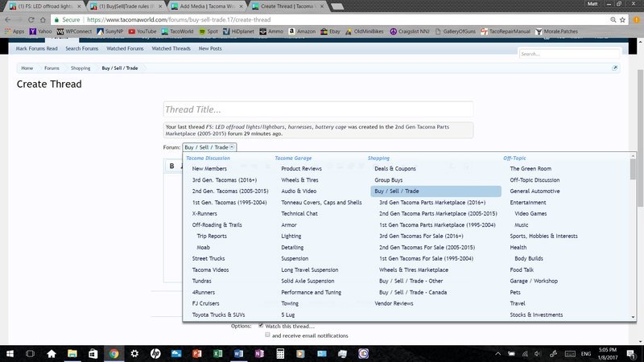Switch to Add Media browser tab
Image resolution: width=644 pixels, height=362 pixels.
pyautogui.click(x=208, y=6)
